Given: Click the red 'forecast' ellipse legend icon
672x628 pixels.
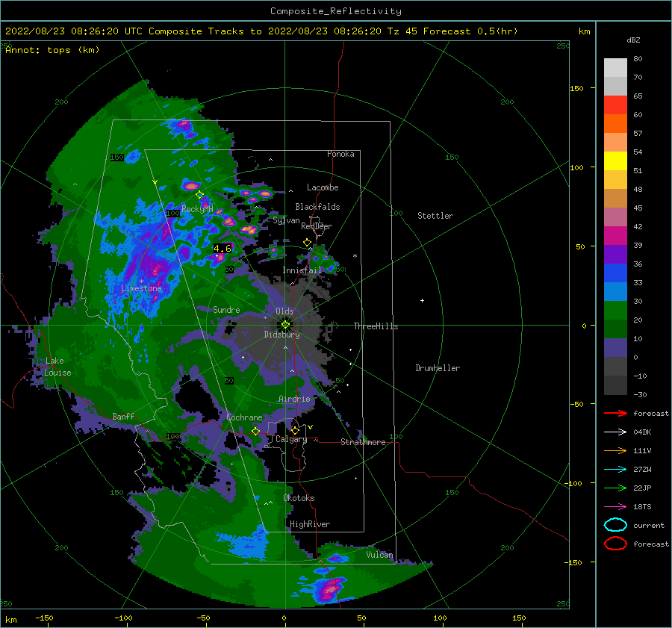Looking at the screenshot, I should [x=615, y=544].
